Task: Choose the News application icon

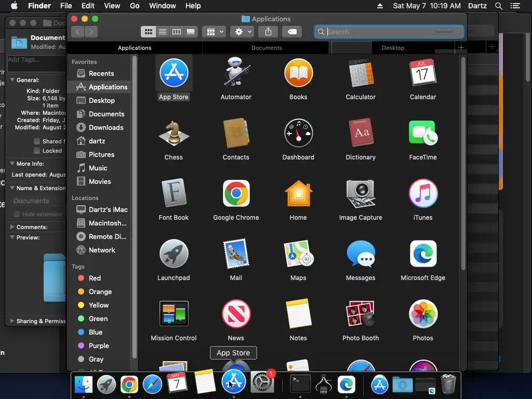Action: [236, 314]
